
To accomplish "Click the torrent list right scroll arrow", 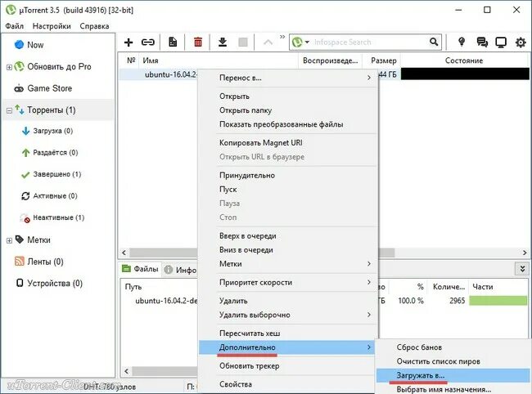I will [x=525, y=253].
